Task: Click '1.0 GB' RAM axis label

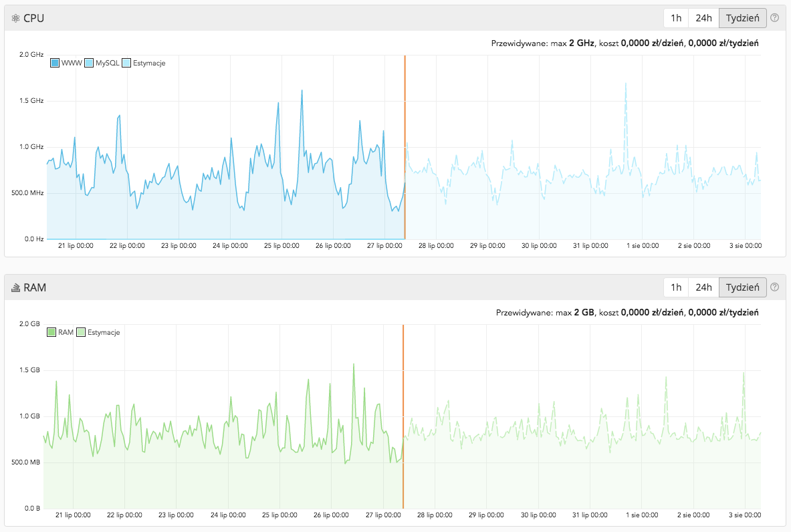Action: (x=29, y=416)
